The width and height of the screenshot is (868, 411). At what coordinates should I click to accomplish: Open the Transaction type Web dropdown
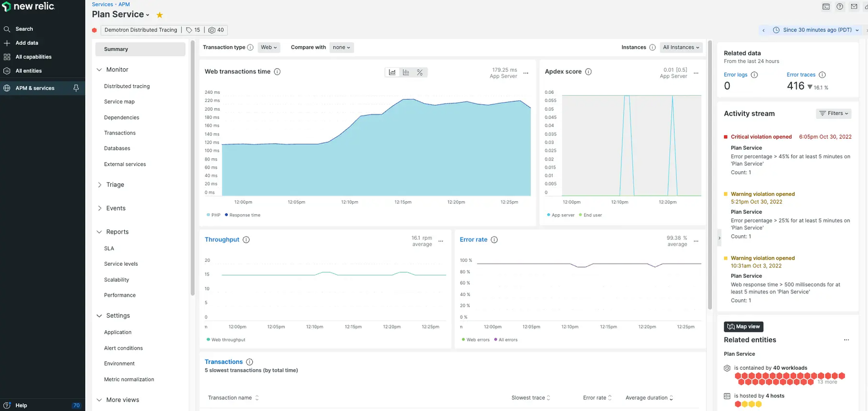[x=269, y=47]
